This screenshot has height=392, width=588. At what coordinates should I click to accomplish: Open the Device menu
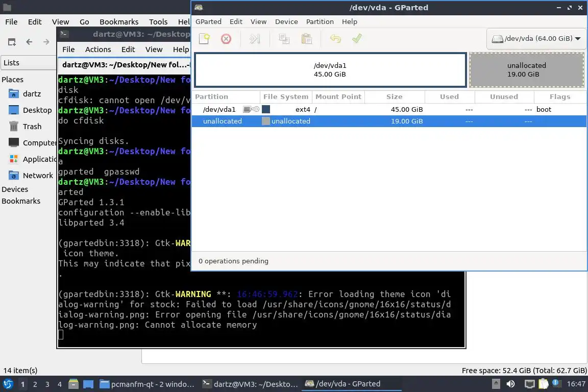[286, 22]
